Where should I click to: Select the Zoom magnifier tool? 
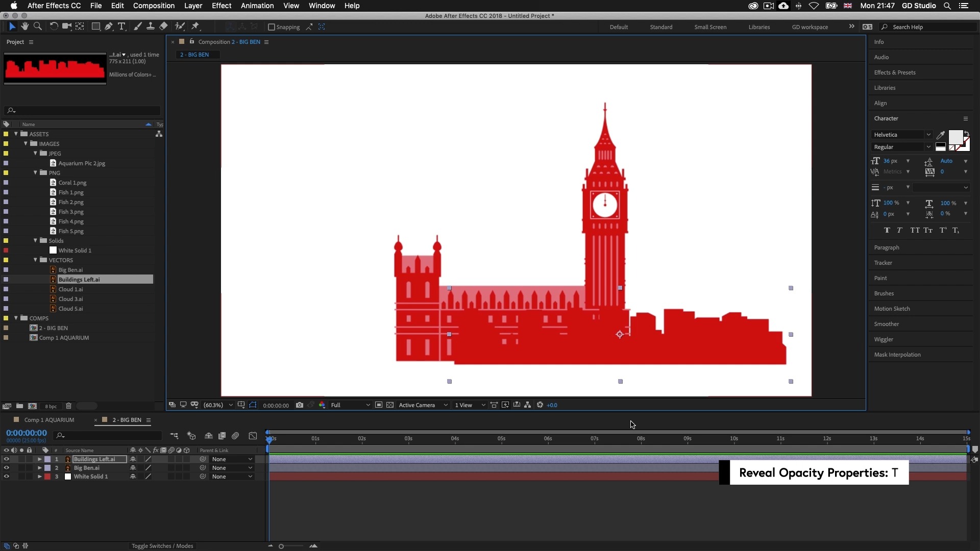(37, 27)
